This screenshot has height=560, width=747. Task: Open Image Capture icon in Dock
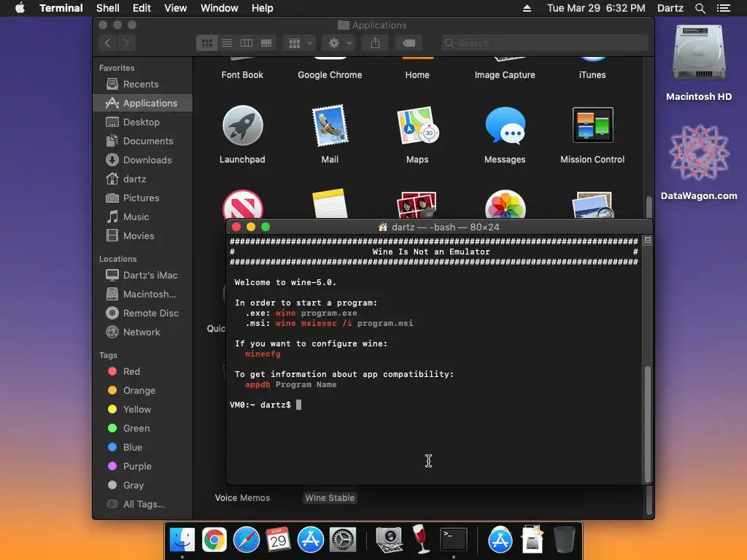pyautogui.click(x=390, y=540)
